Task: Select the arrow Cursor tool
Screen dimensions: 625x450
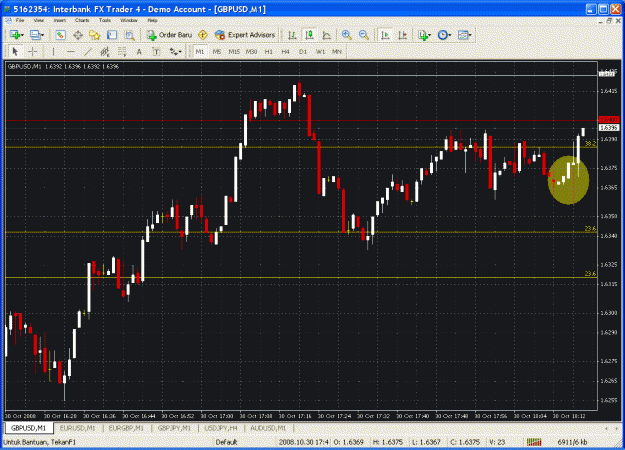Action: tap(15, 51)
